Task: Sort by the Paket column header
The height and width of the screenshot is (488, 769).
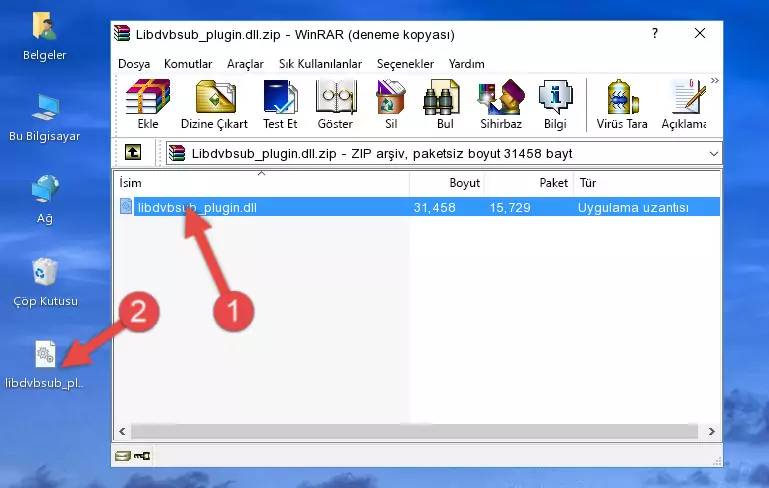Action: tap(529, 183)
